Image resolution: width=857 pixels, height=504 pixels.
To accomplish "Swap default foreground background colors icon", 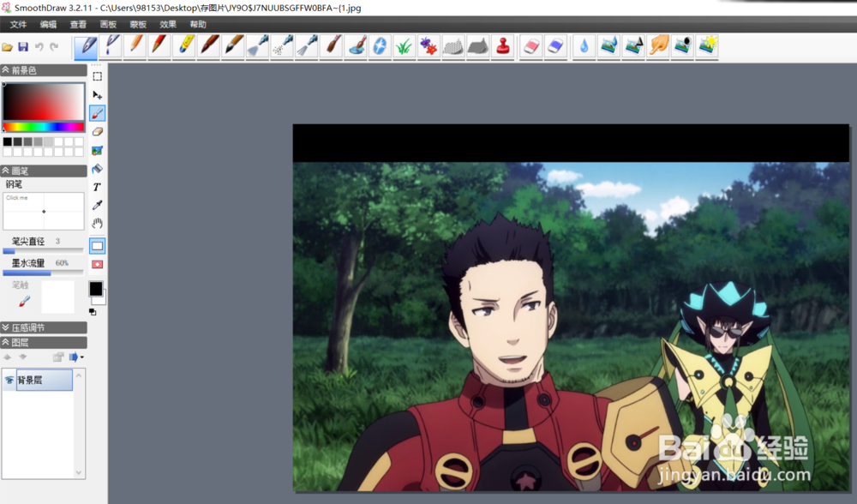I will [93, 312].
